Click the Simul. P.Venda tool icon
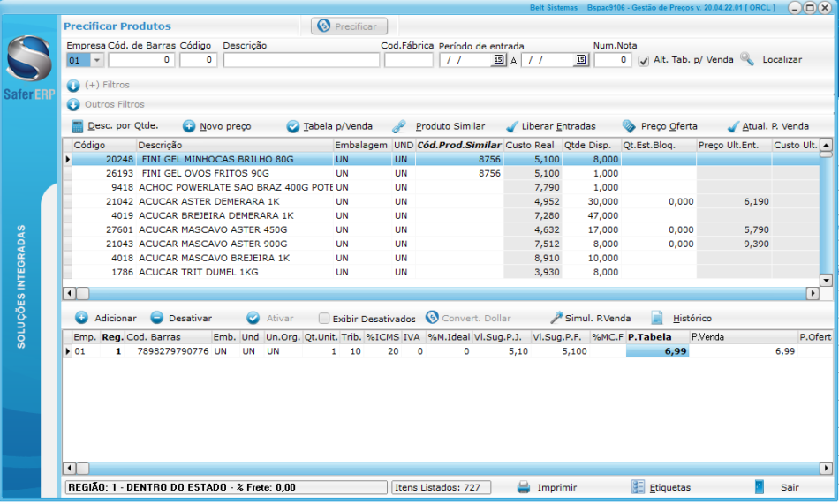The image size is (839, 504). [556, 318]
